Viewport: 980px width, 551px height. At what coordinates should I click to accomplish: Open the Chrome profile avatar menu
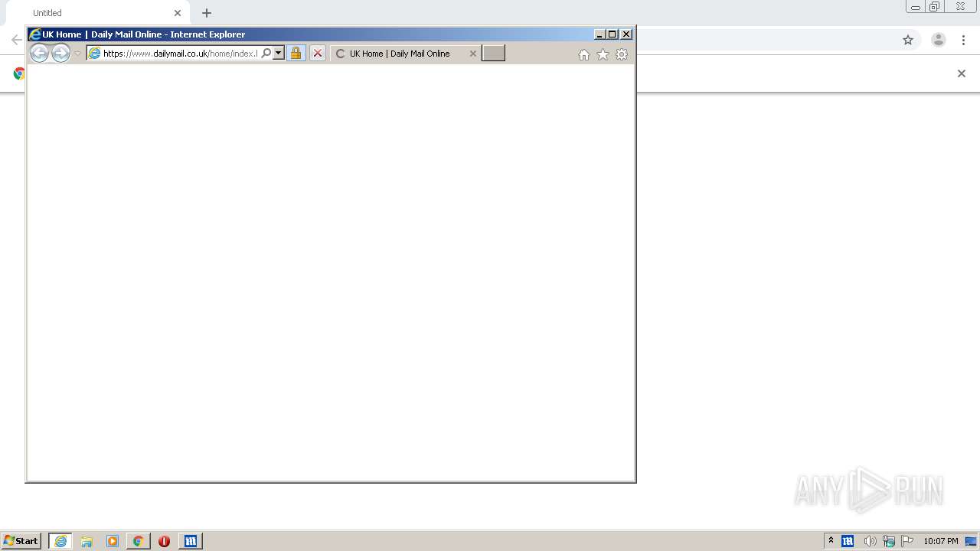(x=939, y=40)
